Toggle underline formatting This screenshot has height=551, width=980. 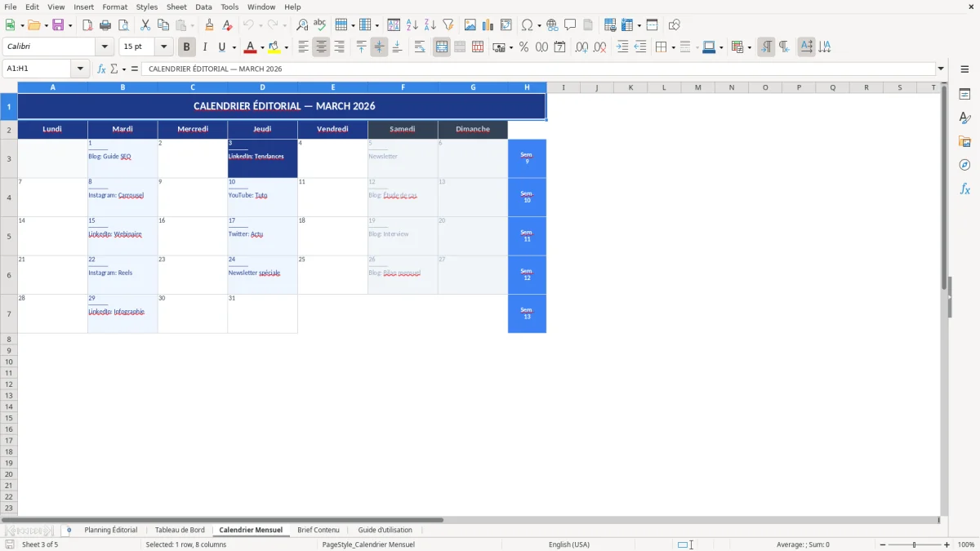220,47
